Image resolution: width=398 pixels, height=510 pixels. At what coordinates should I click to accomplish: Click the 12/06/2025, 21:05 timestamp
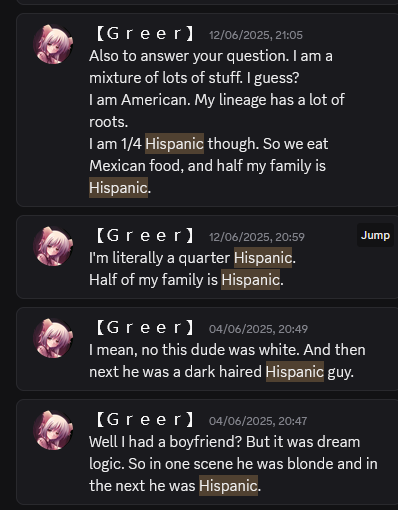256,35
